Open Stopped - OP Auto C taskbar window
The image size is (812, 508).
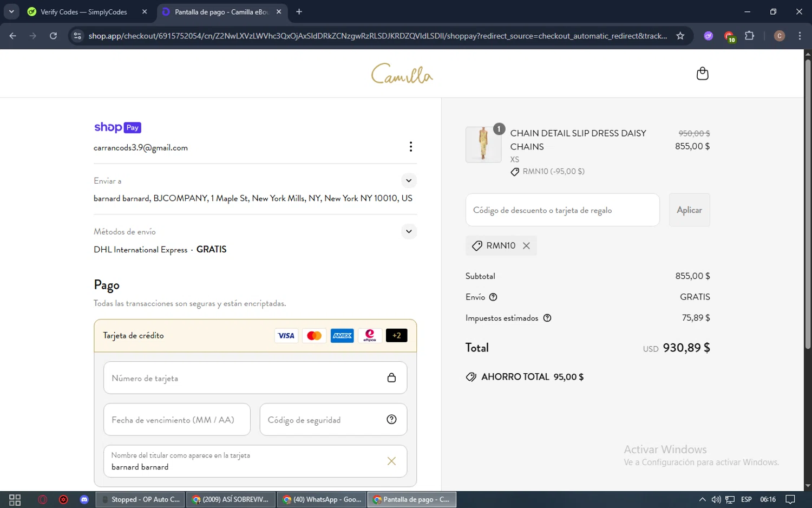coord(140,499)
